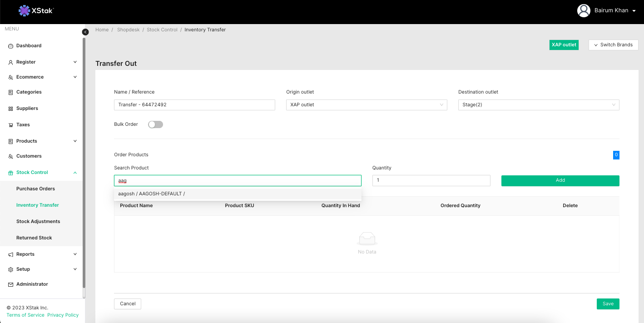Viewport: 644px width, 323px height.
Task: Expand the Reports menu
Action: click(x=75, y=254)
